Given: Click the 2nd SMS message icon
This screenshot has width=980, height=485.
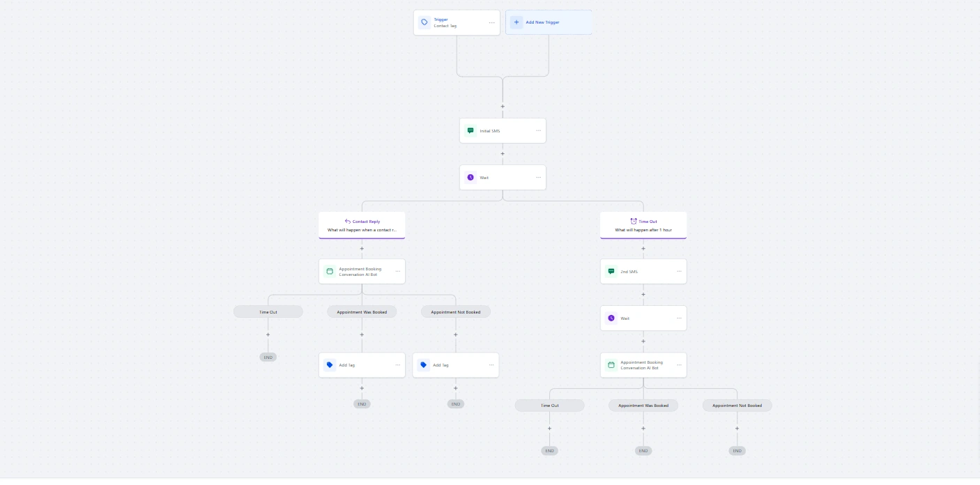Looking at the screenshot, I should (611, 272).
